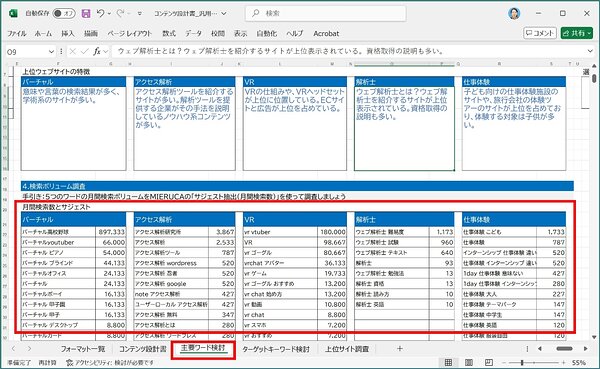
Task: Switch to Page Layout view icon
Action: [469, 362]
